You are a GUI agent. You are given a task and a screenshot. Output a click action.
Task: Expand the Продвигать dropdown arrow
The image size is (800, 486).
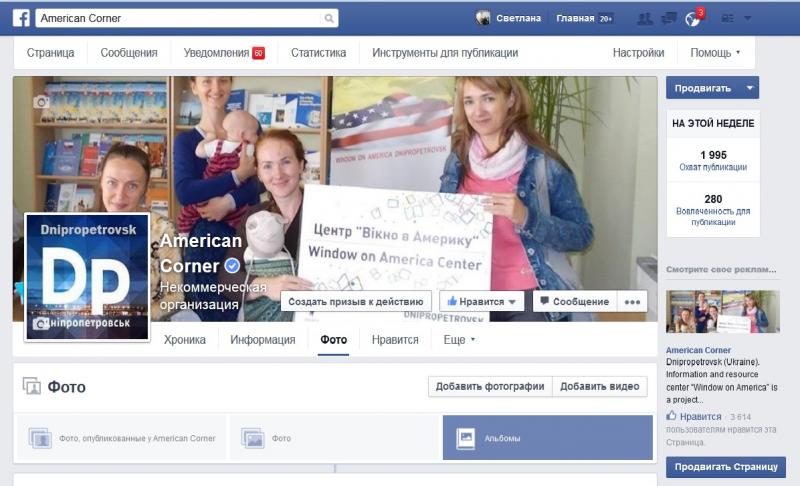(x=750, y=88)
